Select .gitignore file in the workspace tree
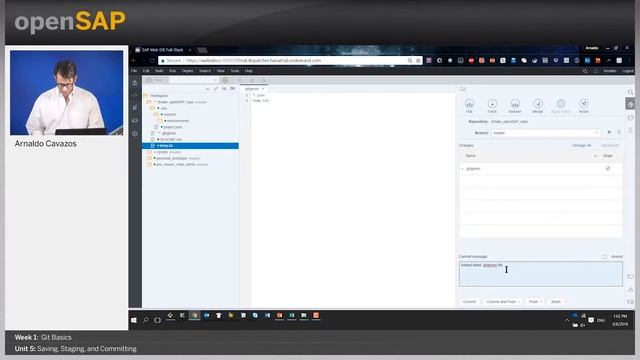 point(169,133)
